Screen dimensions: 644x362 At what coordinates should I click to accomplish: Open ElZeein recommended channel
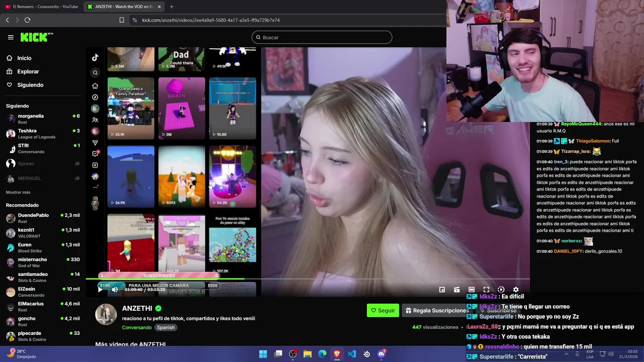[x=43, y=292]
